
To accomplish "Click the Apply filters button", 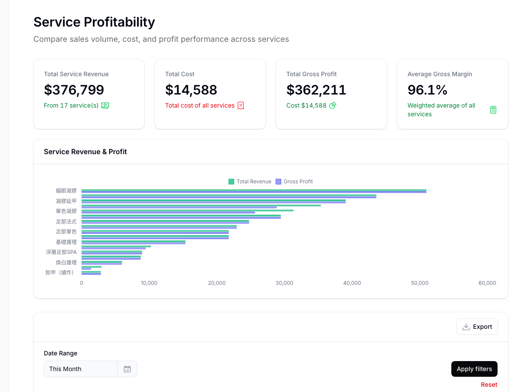I will [474, 368].
